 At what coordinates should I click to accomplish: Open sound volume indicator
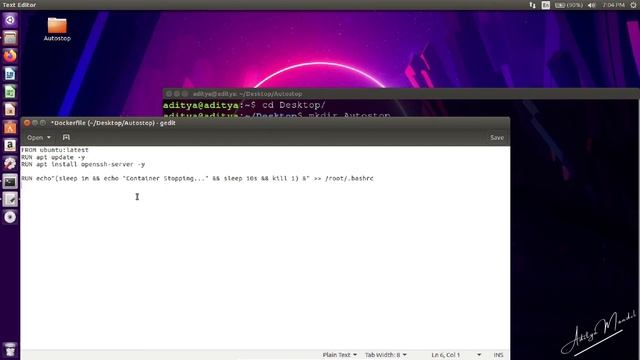[591, 5]
